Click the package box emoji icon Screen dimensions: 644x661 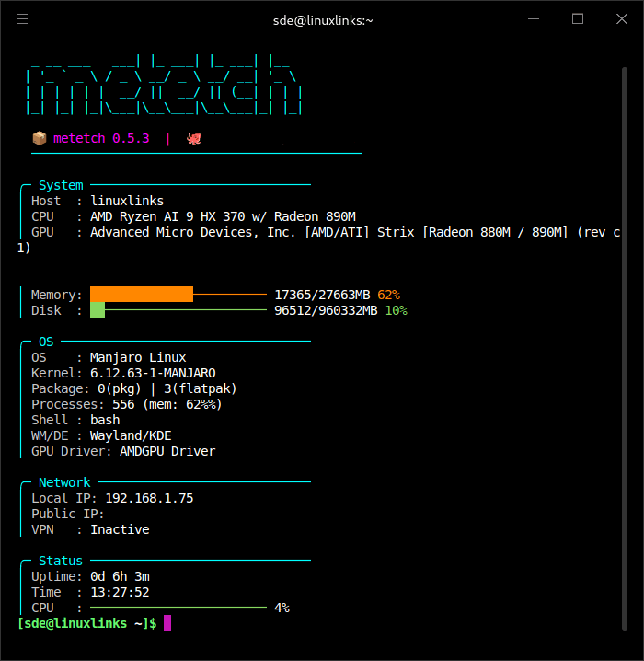pos(39,139)
